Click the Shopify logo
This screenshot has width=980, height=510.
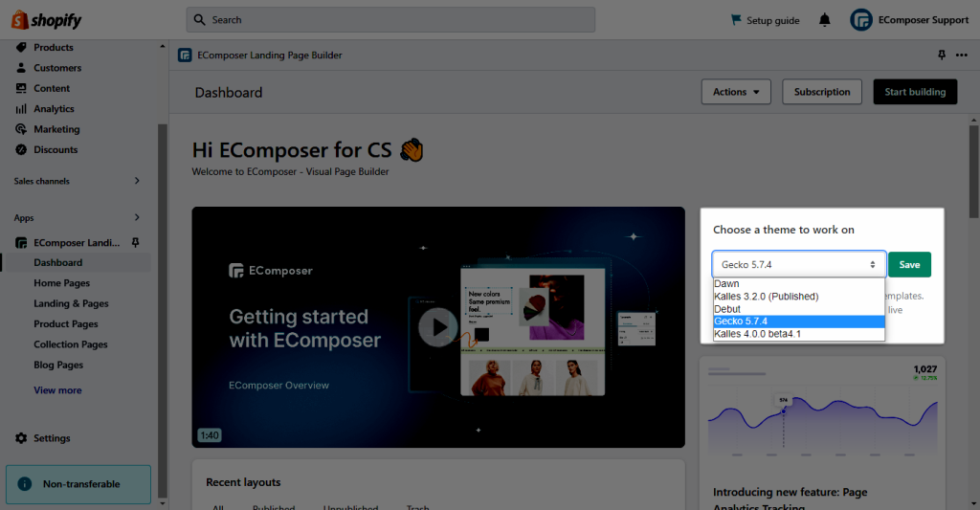47,20
